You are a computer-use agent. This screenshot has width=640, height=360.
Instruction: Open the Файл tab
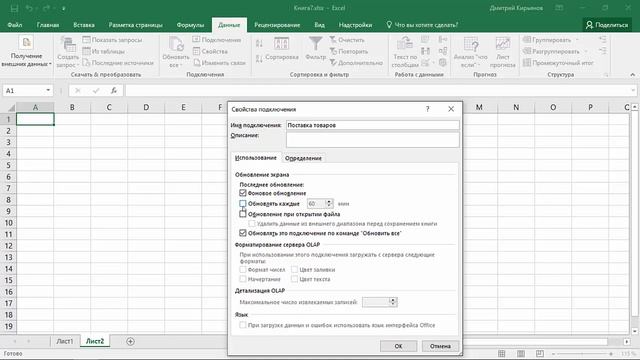point(15,25)
